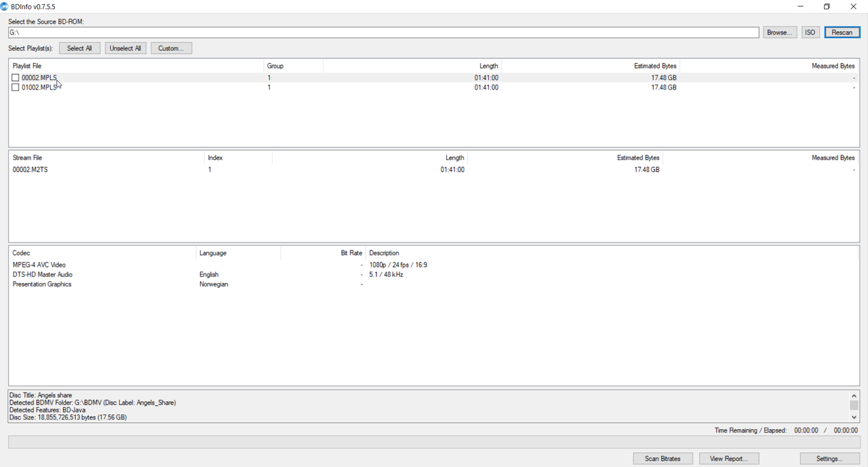Click the Disc Title: Angels share line
Screen dimensions: 868x467
41,395
